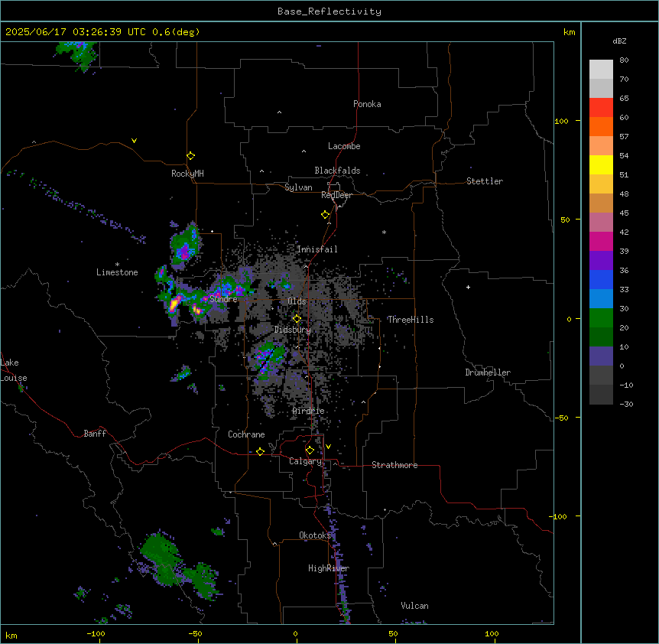Click the HighRiver label
This screenshot has width=659, height=644.
pyautogui.click(x=329, y=568)
